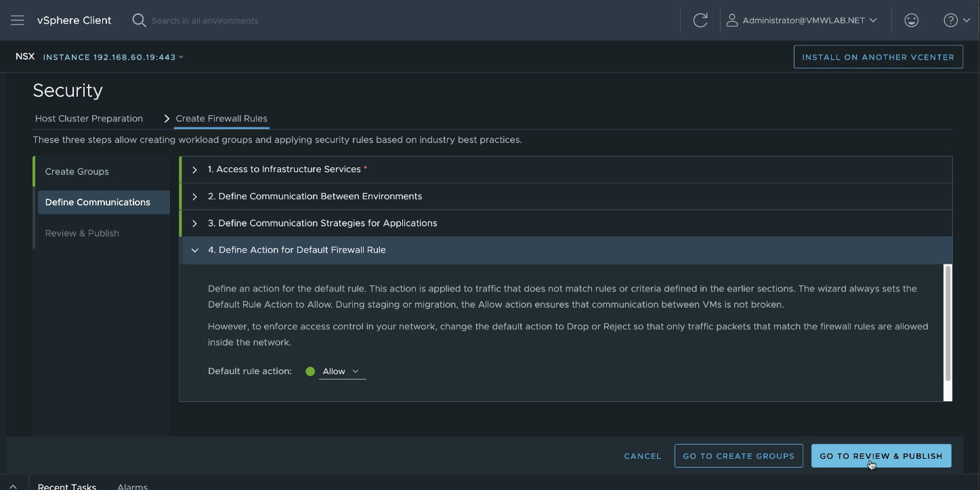This screenshot has width=980, height=490.
Task: Open the help question mark icon
Action: click(950, 20)
